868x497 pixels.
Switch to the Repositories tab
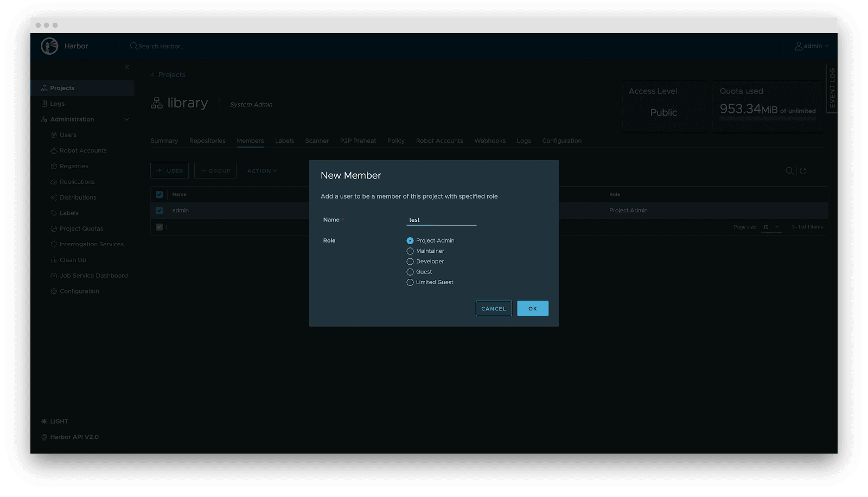[207, 141]
